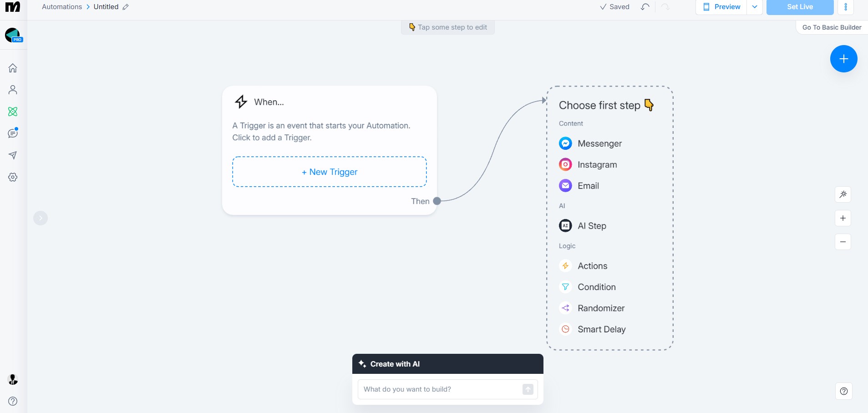
Task: Click the Untitled automation name
Action: (106, 7)
